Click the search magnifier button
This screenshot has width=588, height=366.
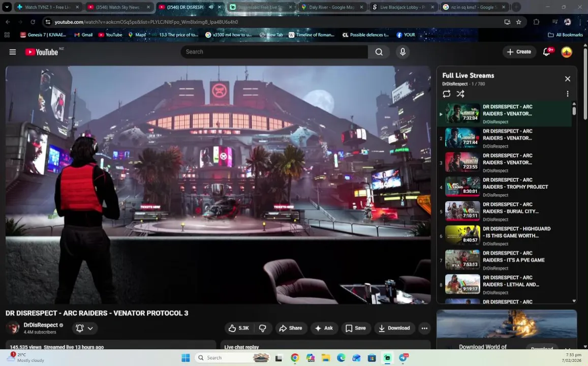pyautogui.click(x=379, y=52)
